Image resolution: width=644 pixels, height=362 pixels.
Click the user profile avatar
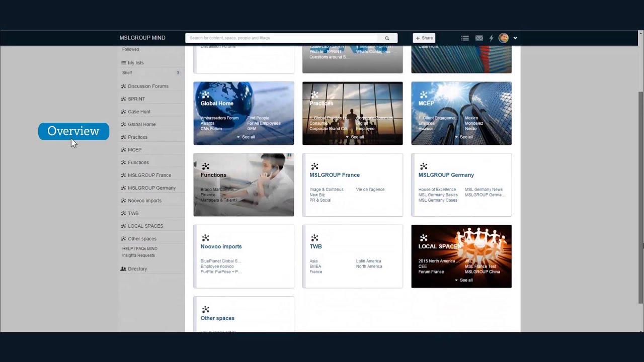pyautogui.click(x=504, y=38)
